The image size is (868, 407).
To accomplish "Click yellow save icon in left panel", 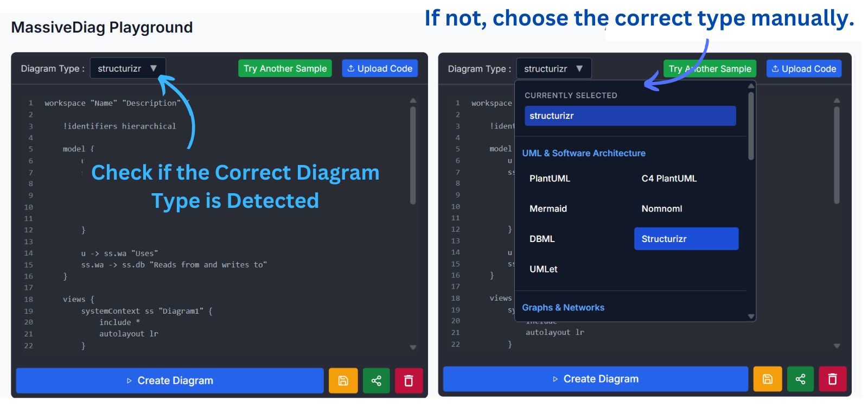I will 343,380.
